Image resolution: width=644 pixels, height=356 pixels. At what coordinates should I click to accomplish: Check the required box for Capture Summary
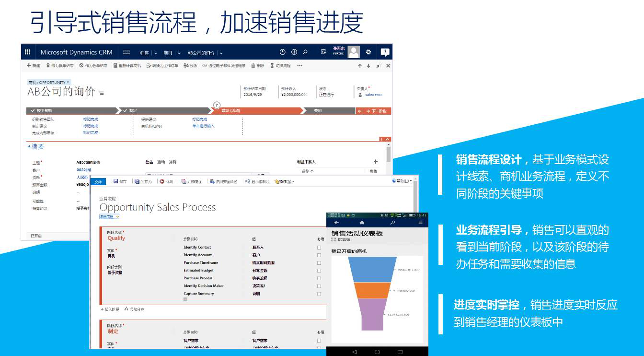click(319, 294)
